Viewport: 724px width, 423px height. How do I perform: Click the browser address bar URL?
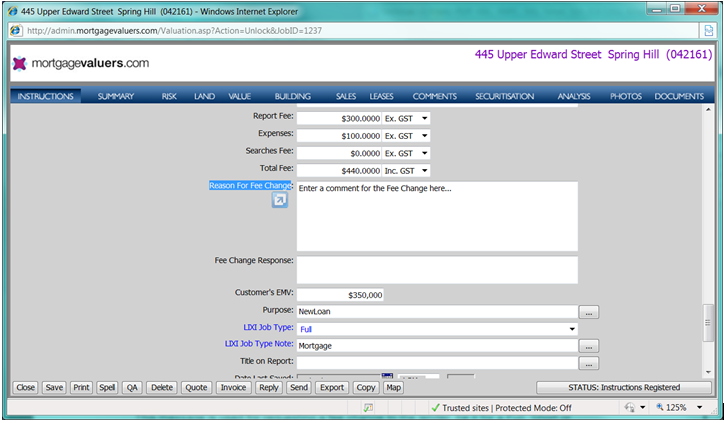point(175,31)
